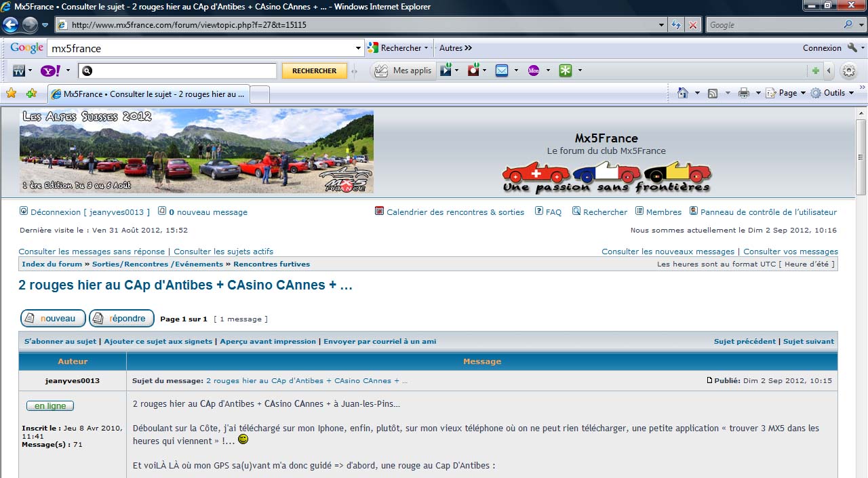Click the adsl TV toolbar icon
This screenshot has height=478, width=868.
19,71
